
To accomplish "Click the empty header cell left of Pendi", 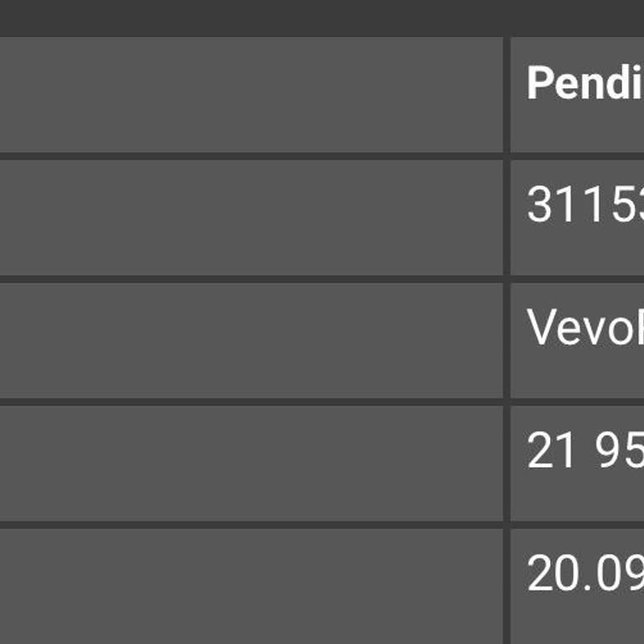I will pos(250,94).
